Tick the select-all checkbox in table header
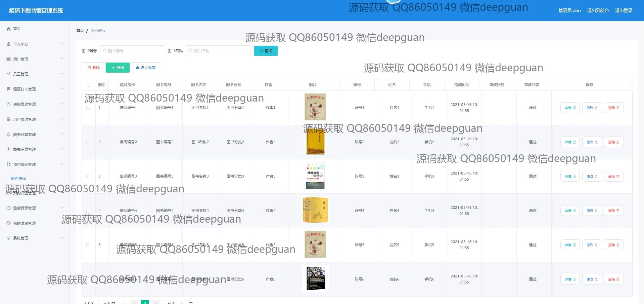The image size is (644, 304). [88, 85]
